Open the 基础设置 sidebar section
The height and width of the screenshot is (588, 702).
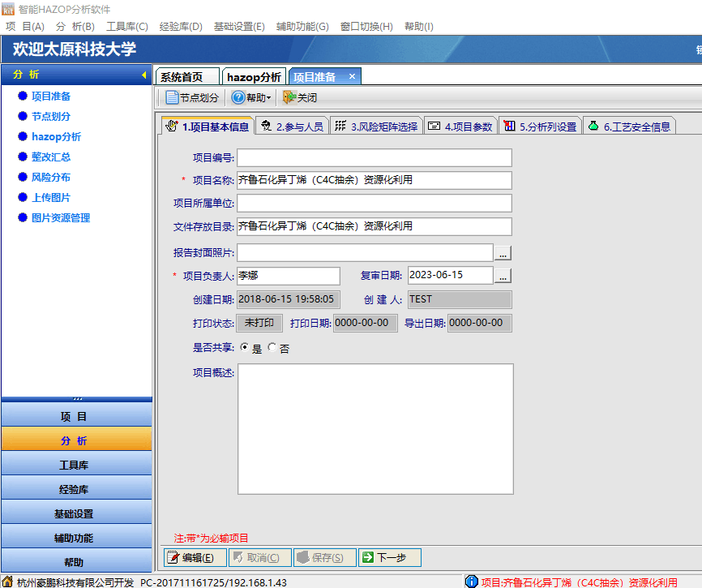coord(76,512)
